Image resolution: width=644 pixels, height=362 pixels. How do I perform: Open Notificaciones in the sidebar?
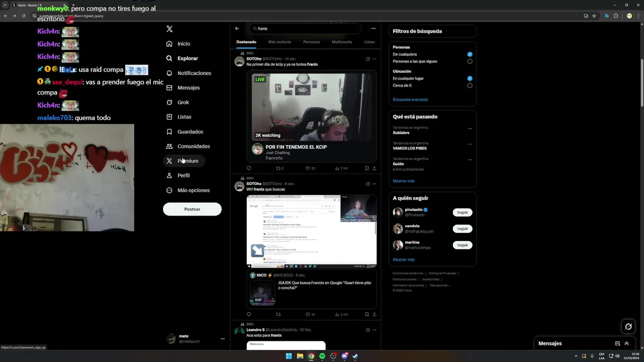pos(189,73)
